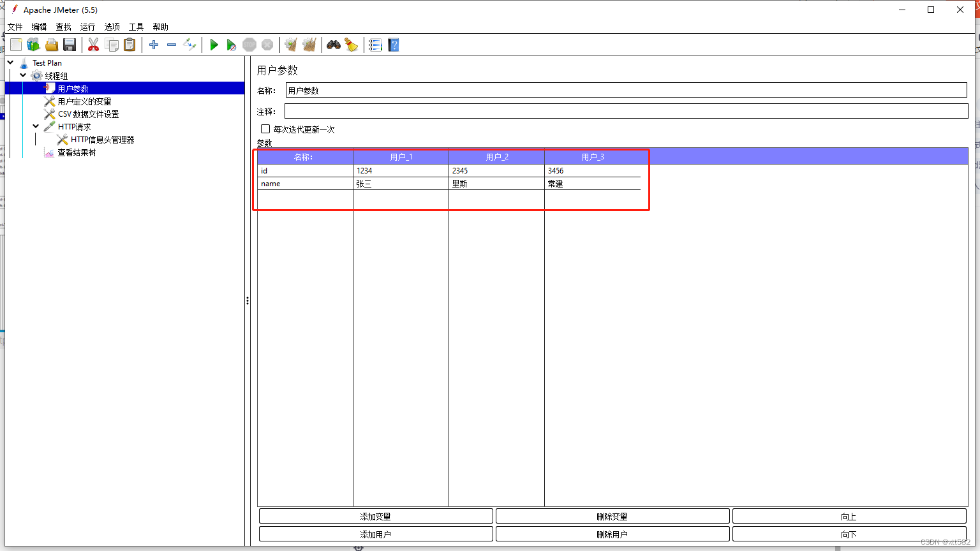Select the 2345 table cell
The height and width of the screenshot is (551, 980).
(x=496, y=170)
